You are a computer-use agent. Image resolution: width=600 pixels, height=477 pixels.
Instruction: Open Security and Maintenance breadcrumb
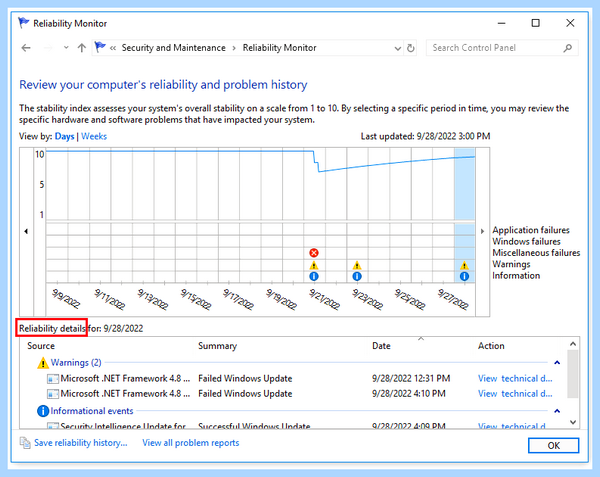click(x=173, y=48)
